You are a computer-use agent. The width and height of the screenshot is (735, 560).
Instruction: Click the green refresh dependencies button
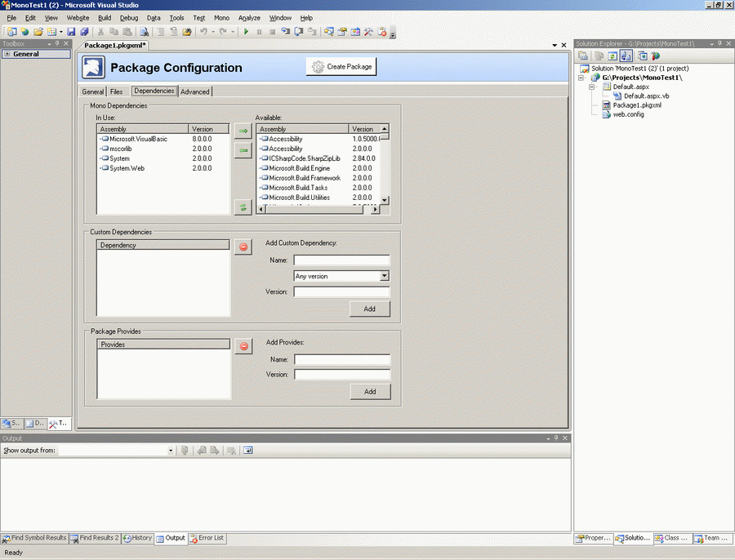coord(243,207)
